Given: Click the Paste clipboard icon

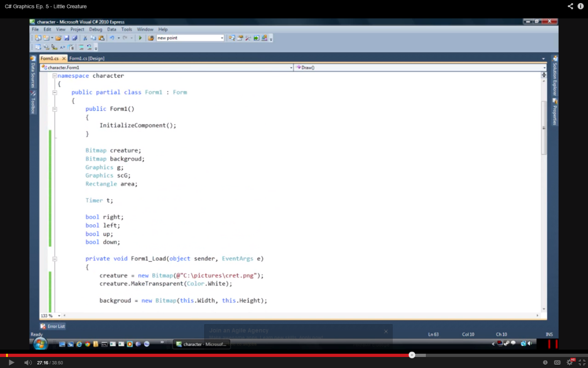Looking at the screenshot, I should coord(101,38).
